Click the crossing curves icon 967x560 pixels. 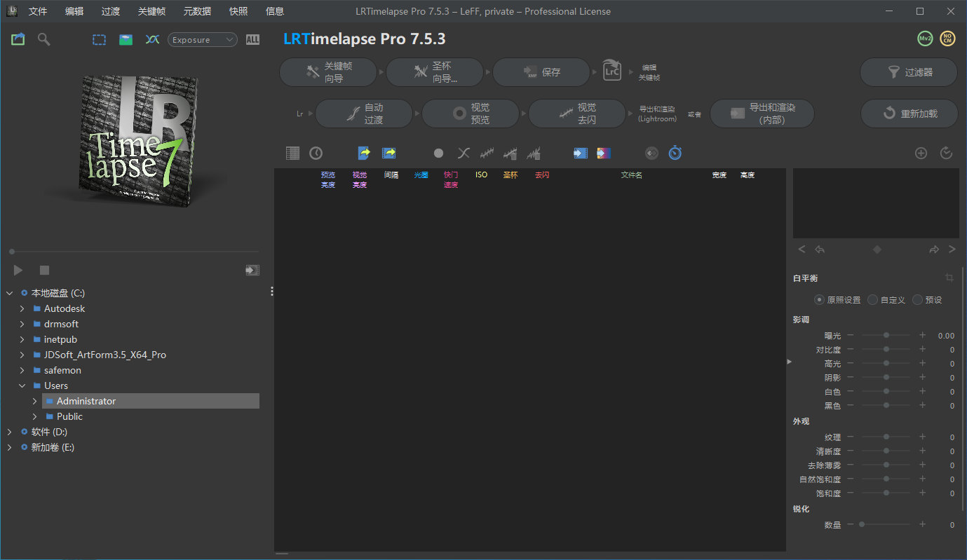[x=152, y=40]
